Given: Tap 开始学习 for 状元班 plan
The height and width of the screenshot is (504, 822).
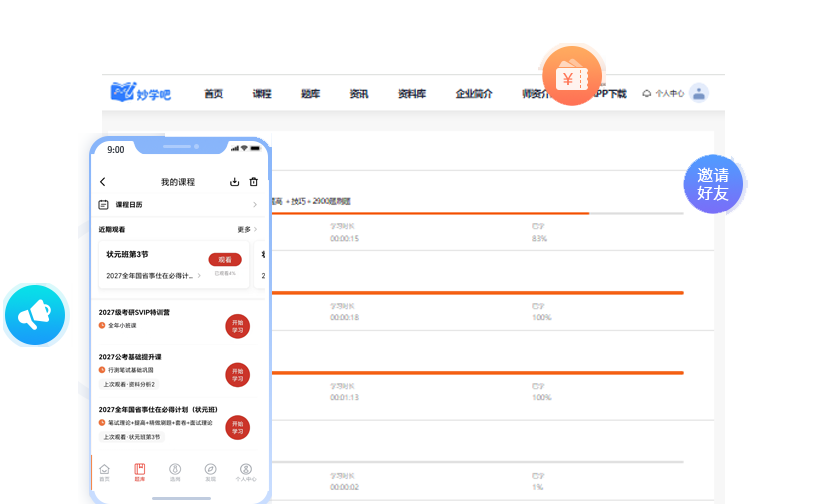Looking at the screenshot, I should (237, 427).
